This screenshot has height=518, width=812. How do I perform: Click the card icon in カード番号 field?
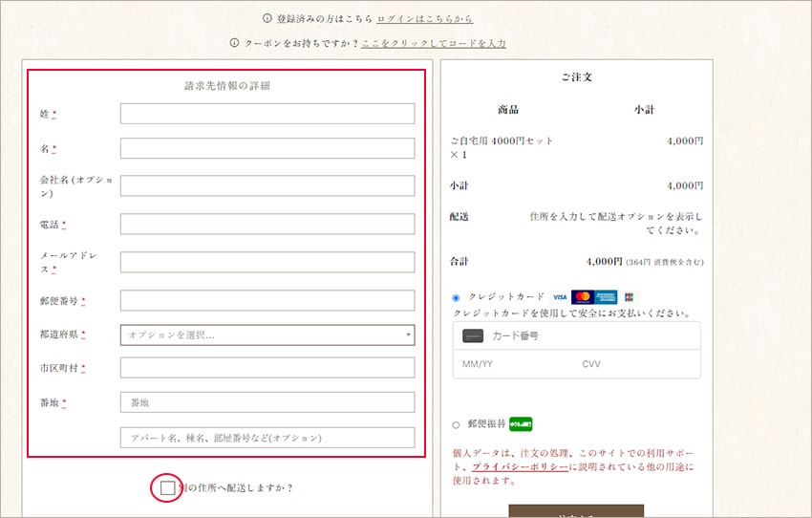pyautogui.click(x=473, y=336)
